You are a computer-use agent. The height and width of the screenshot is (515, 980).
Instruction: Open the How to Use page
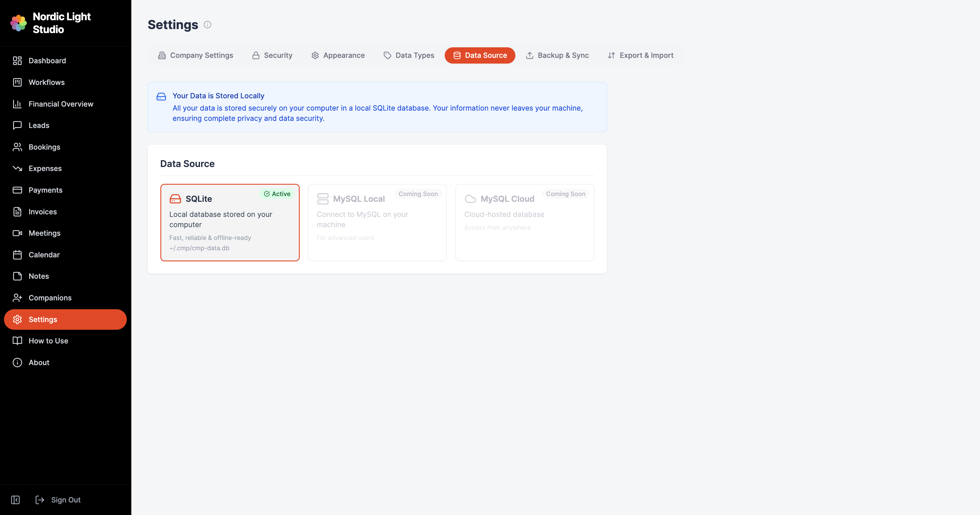point(48,341)
